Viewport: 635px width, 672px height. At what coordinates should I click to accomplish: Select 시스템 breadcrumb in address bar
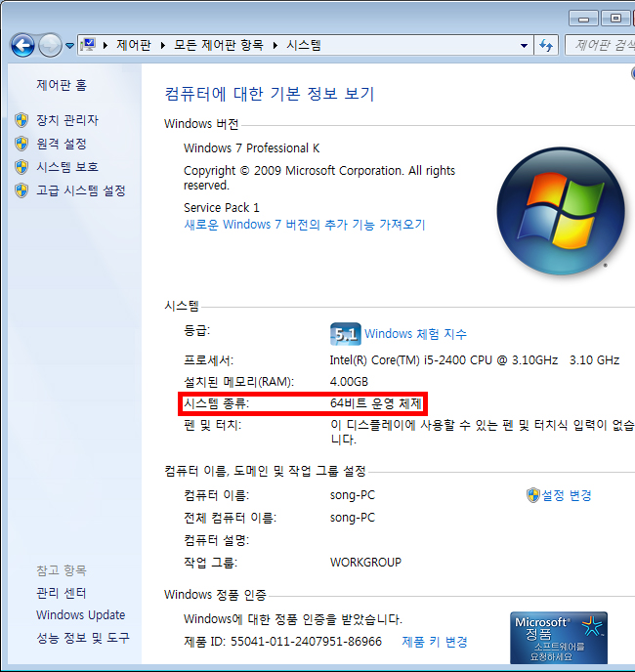pyautogui.click(x=304, y=45)
